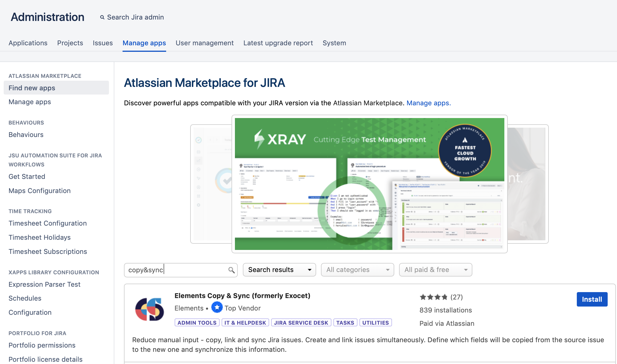Click the XRAY featured banner
617x364 pixels.
[x=369, y=184]
